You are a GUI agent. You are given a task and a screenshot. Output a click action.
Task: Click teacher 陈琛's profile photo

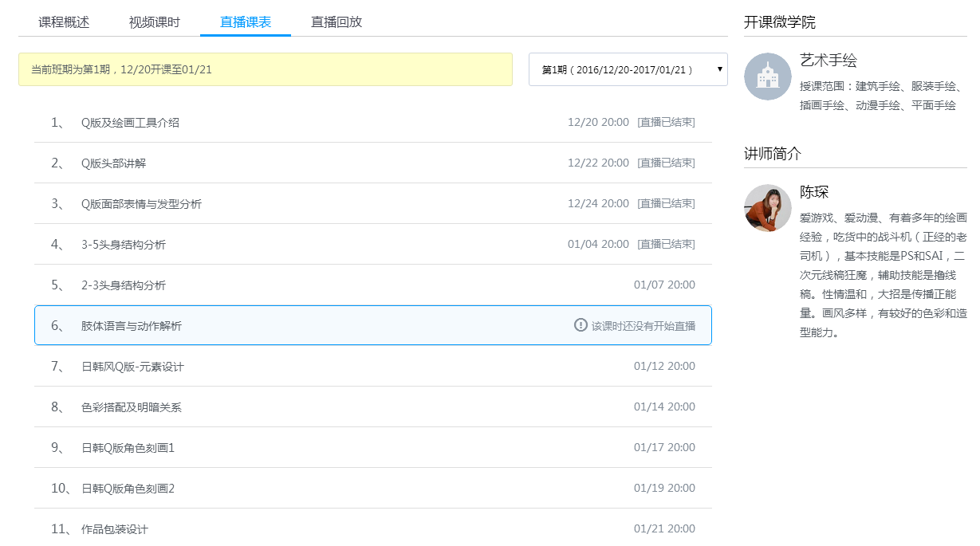[x=767, y=208]
